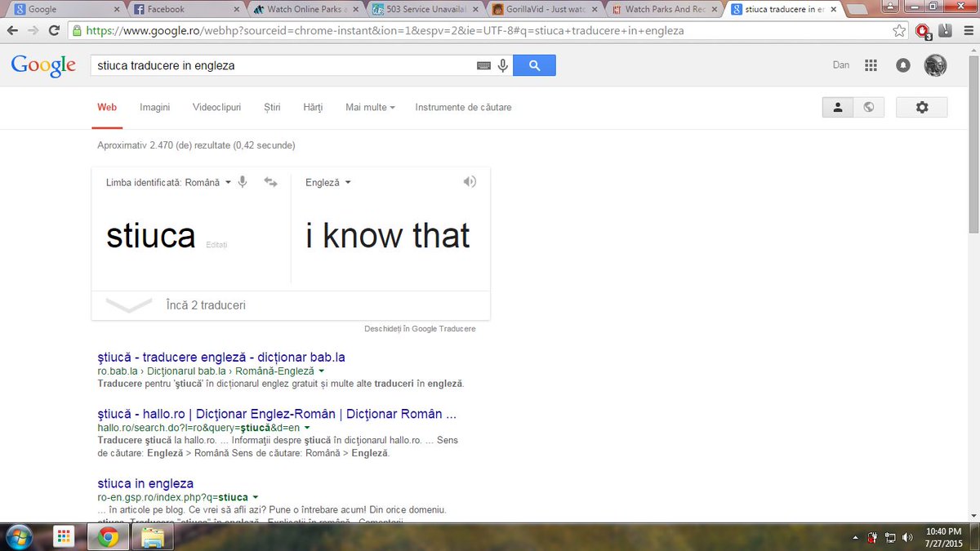Viewport: 980px width, 551px height.
Task: Switch to Știri tab
Action: click(272, 107)
